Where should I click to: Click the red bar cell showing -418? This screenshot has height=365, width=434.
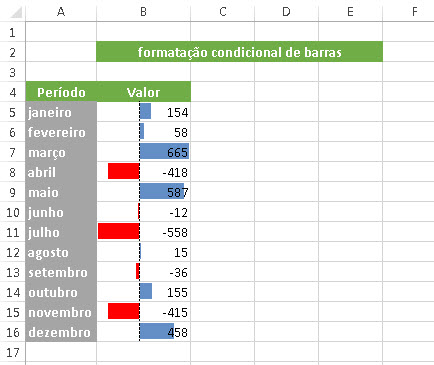(x=143, y=172)
